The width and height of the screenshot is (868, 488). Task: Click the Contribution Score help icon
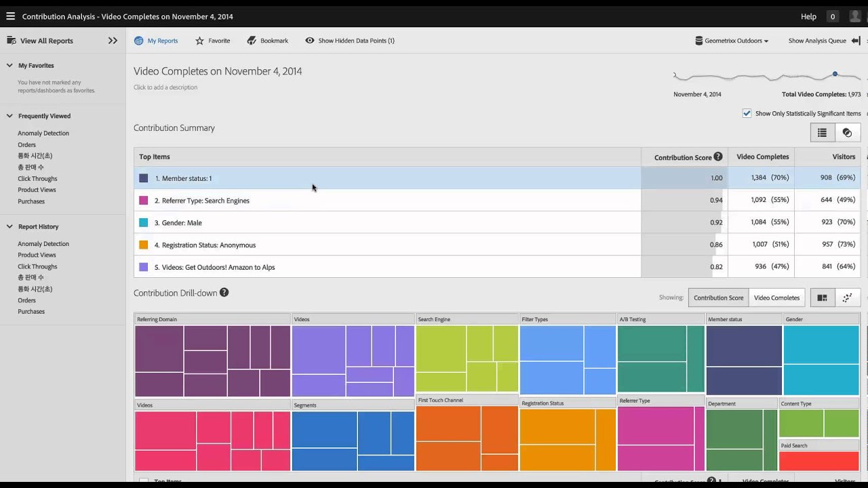coord(718,157)
